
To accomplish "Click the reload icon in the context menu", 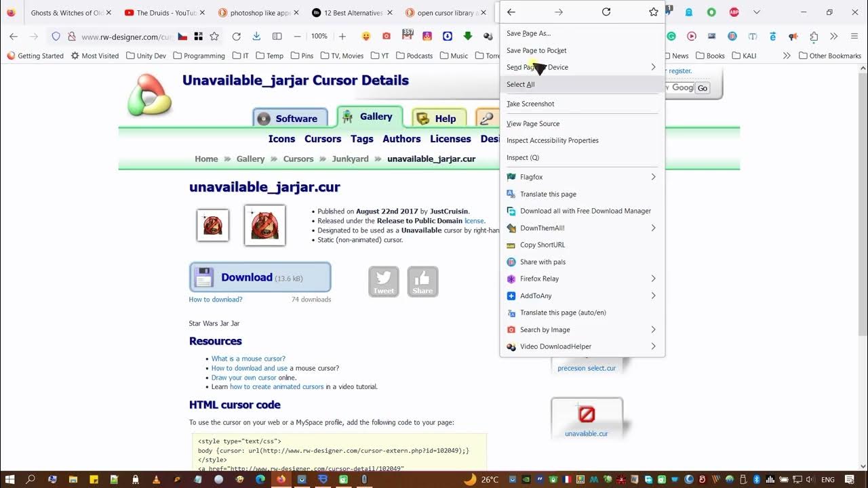I will [606, 12].
